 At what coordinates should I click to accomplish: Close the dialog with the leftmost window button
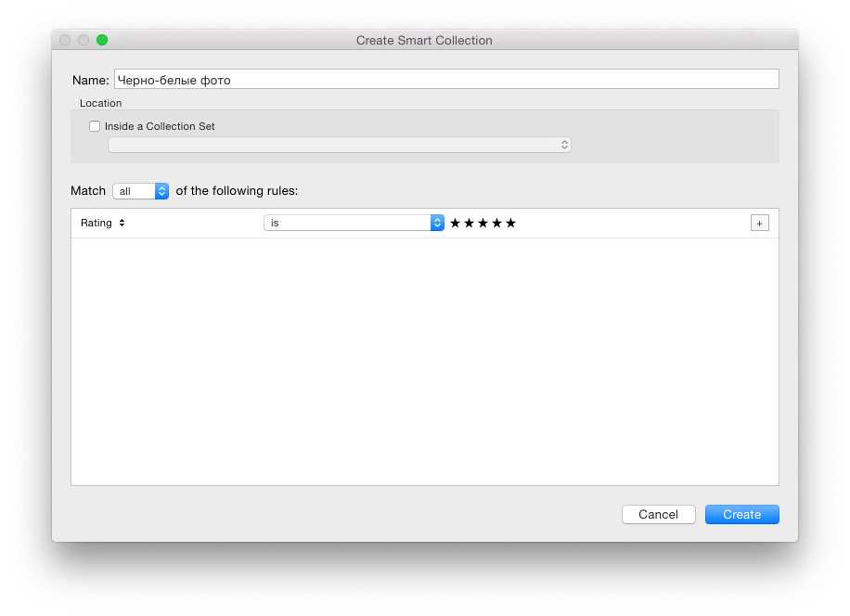pos(65,40)
